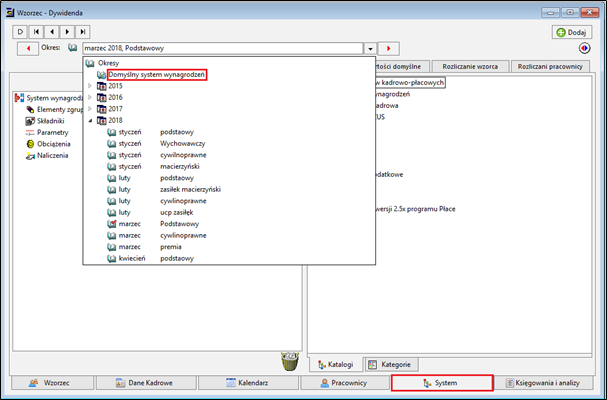Click the Okres field showing marzec 2018
The height and width of the screenshot is (400, 607).
[223, 48]
